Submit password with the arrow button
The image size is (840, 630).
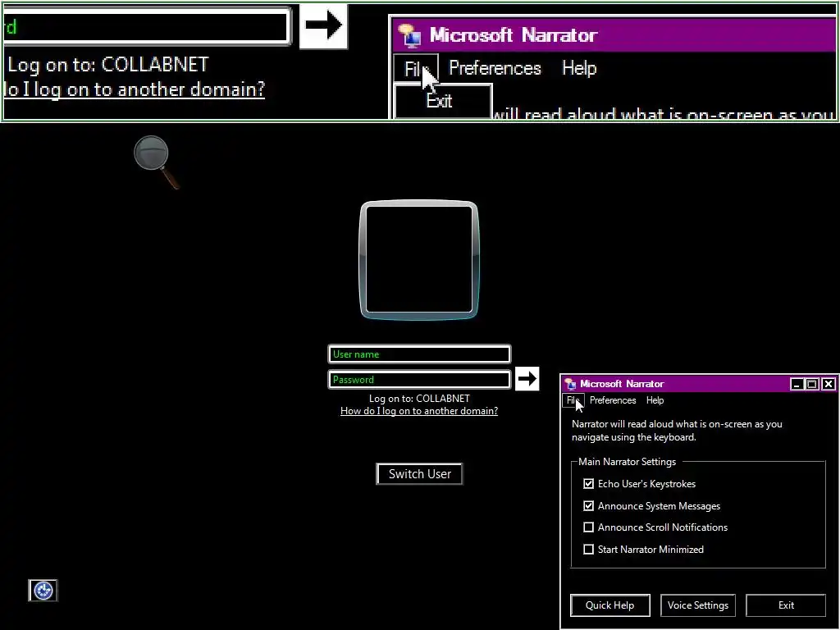coord(527,379)
